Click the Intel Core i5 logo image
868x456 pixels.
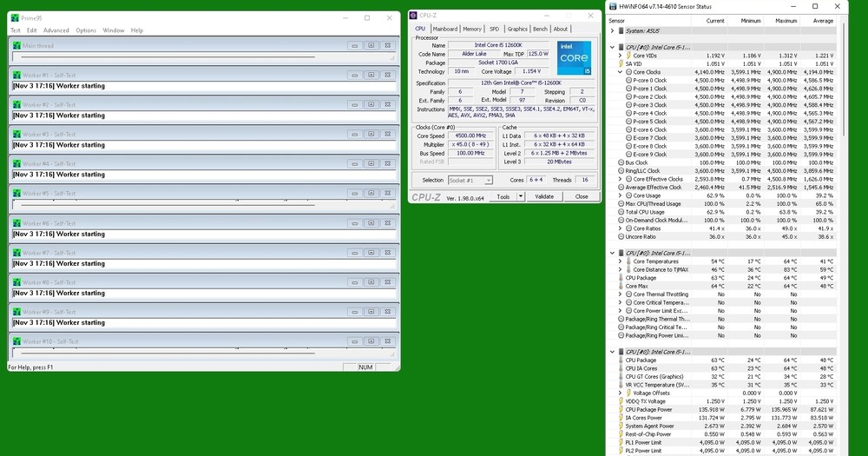pyautogui.click(x=574, y=58)
